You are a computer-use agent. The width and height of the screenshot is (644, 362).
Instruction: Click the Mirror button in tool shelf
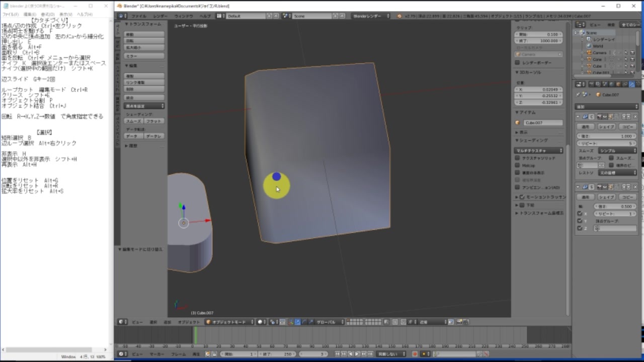coord(144,56)
